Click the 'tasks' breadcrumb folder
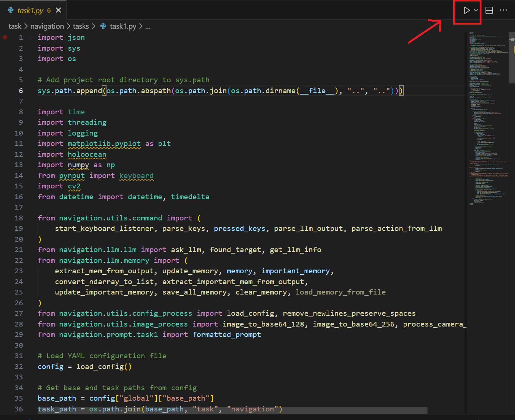515x420 pixels. coord(81,26)
